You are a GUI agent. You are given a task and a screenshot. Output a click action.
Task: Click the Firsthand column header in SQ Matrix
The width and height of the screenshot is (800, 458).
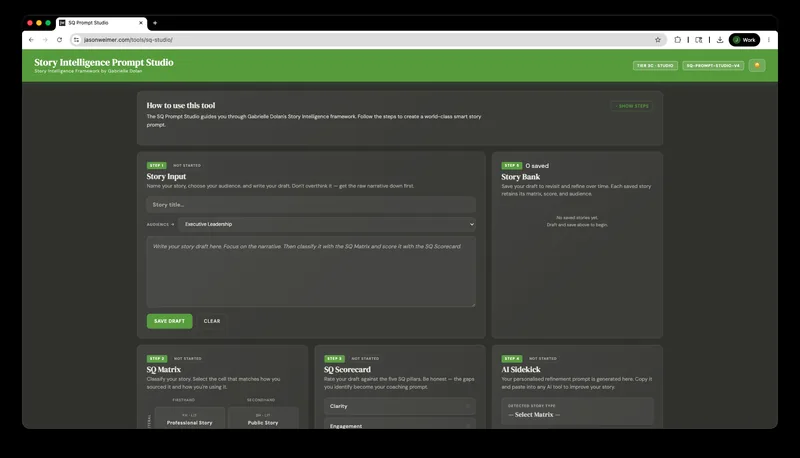pyautogui.click(x=184, y=400)
